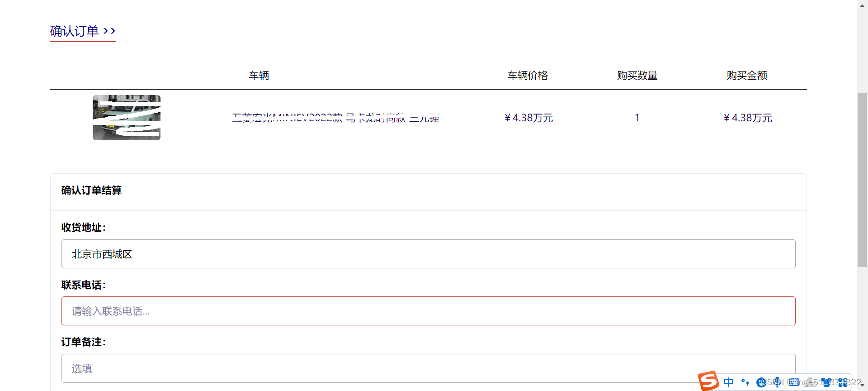This screenshot has width=868, height=391.
Task: Select the 购买金额 column header
Action: click(x=747, y=76)
